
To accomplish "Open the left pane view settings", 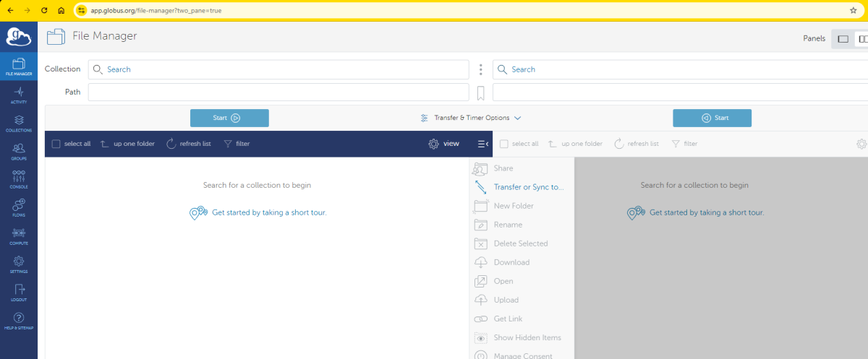I will 443,144.
